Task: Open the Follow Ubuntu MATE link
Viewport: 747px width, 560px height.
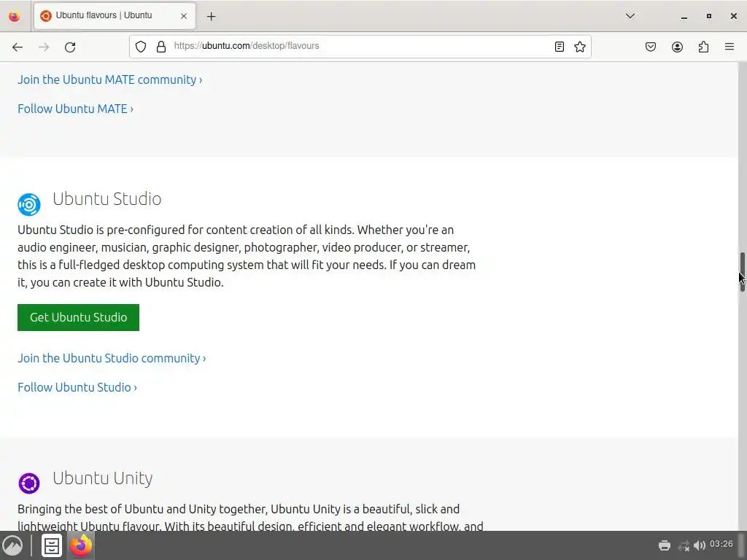Action: coord(75,109)
